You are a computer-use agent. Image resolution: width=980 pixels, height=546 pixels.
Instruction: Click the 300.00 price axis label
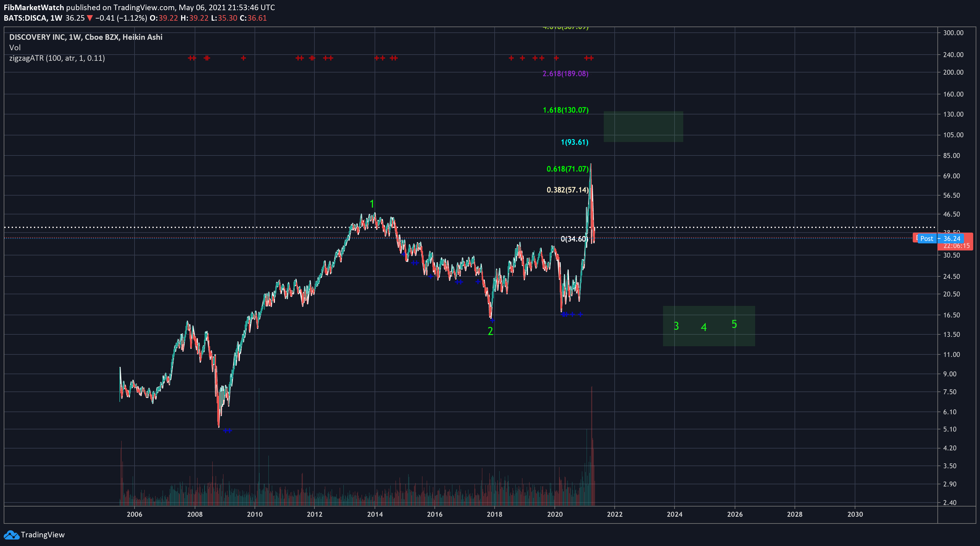point(953,33)
